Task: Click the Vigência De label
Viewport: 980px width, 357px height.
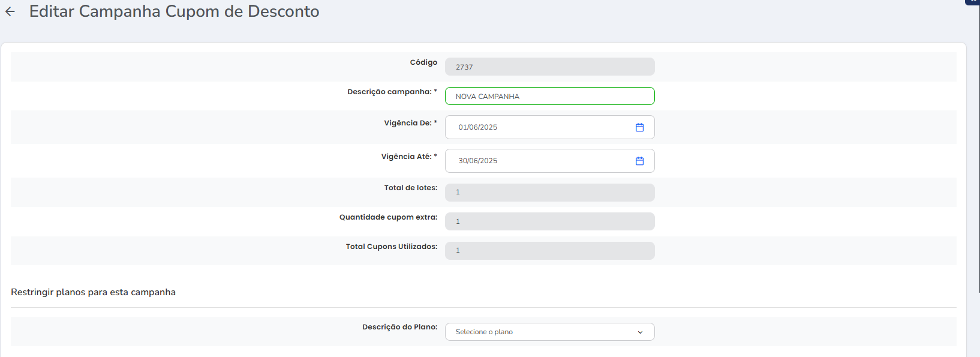Action: pyautogui.click(x=411, y=123)
